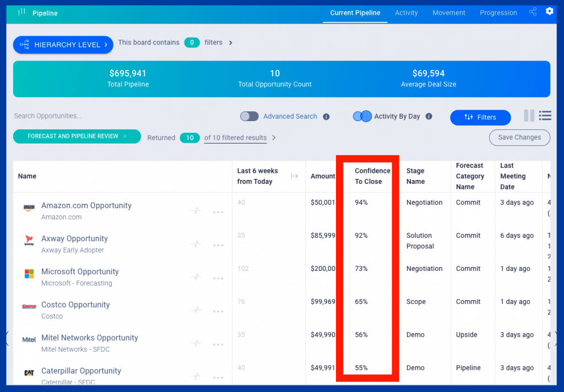564x392 pixels.
Task: Click the $85,999 amount cell
Action: coord(323,236)
